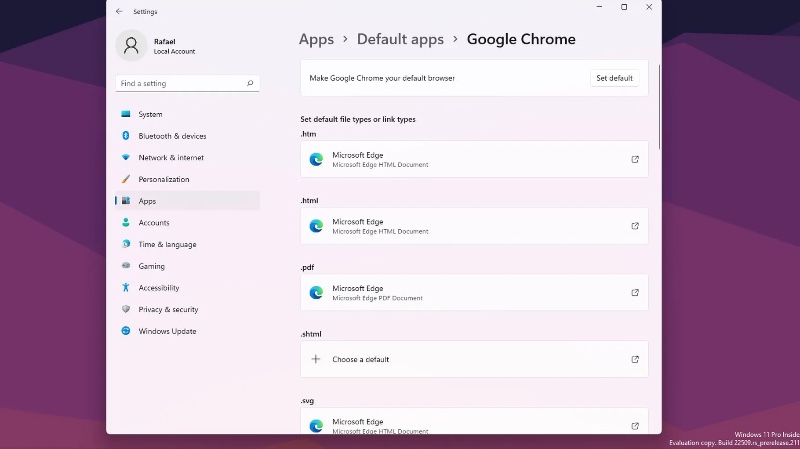Click into the Find a setting box

[x=180, y=84]
